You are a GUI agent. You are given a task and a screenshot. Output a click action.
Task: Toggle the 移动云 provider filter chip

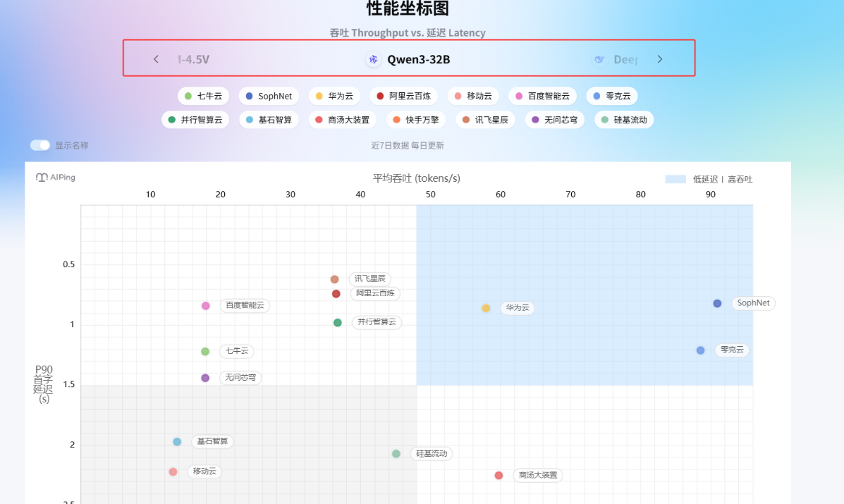[473, 96]
